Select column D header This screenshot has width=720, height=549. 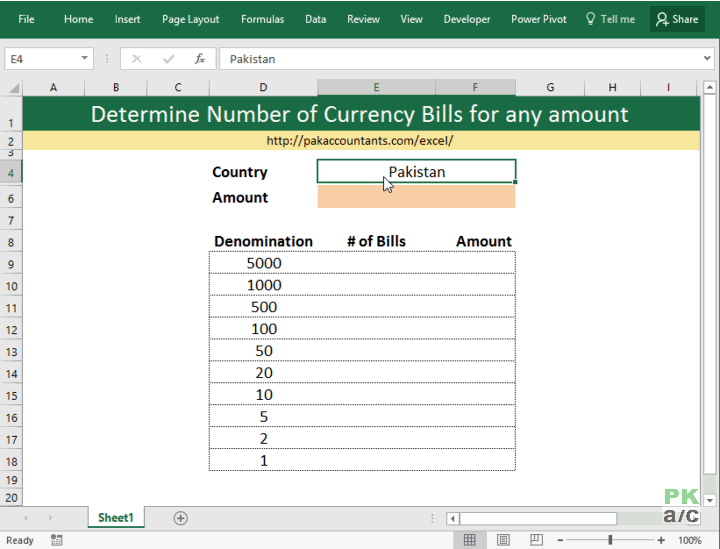[x=263, y=87]
